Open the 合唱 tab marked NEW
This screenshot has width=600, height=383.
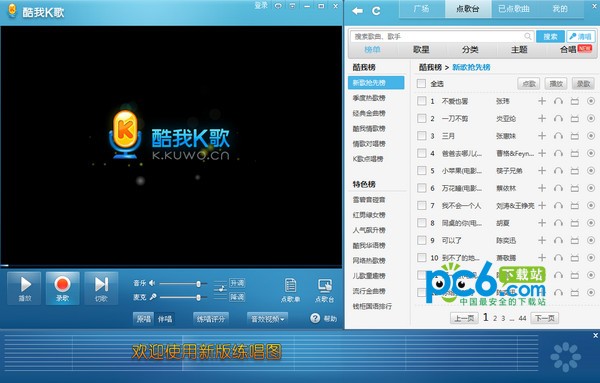(x=576, y=49)
